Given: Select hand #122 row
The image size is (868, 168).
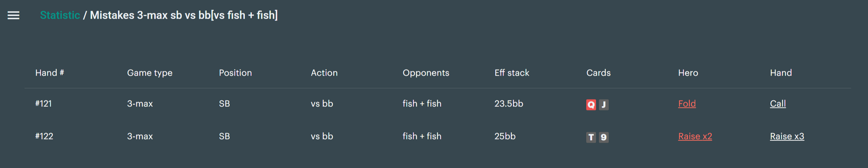Looking at the screenshot, I should [437, 137].
